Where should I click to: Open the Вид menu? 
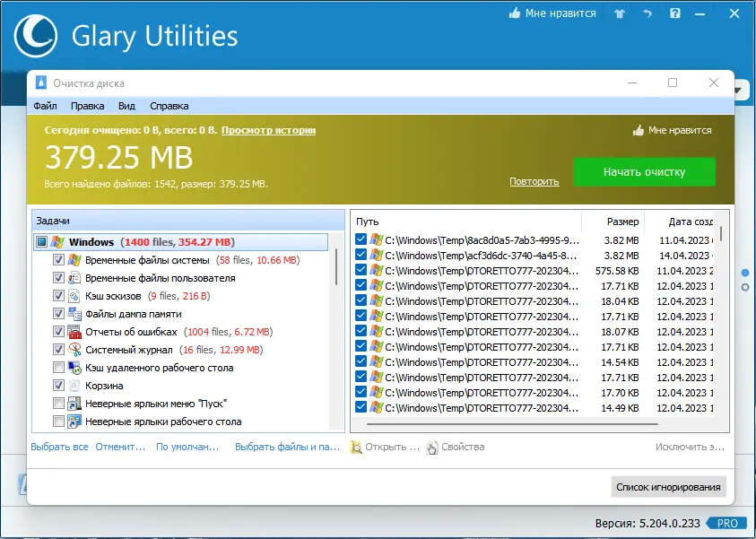click(126, 106)
